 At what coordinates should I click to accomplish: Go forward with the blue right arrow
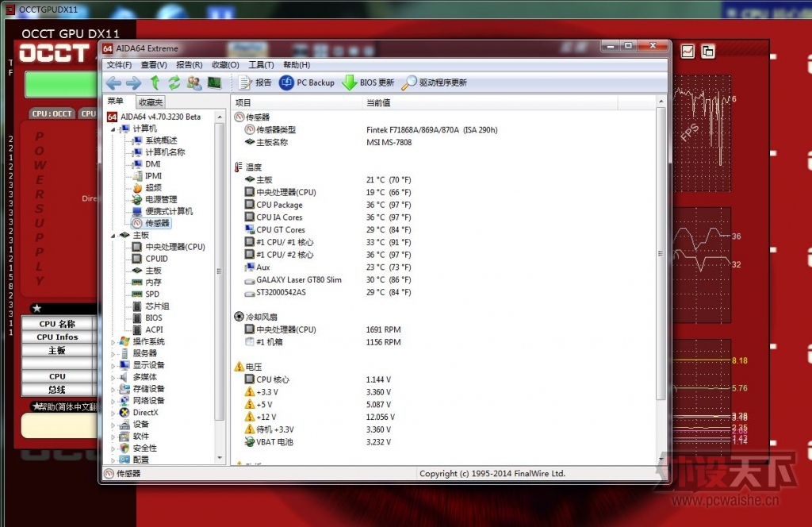(133, 83)
